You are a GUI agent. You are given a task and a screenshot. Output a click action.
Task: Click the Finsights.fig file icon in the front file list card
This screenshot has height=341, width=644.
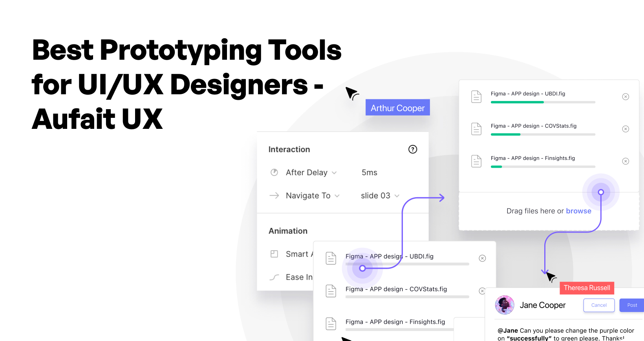pyautogui.click(x=331, y=323)
